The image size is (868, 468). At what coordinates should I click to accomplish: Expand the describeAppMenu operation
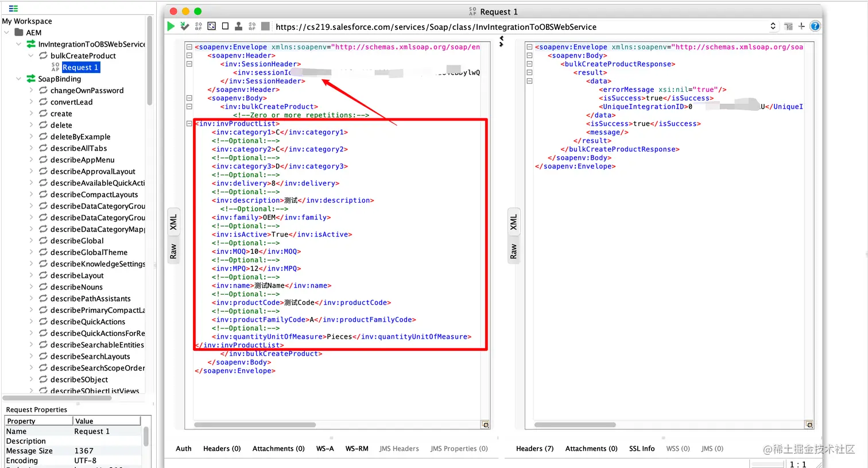31,160
